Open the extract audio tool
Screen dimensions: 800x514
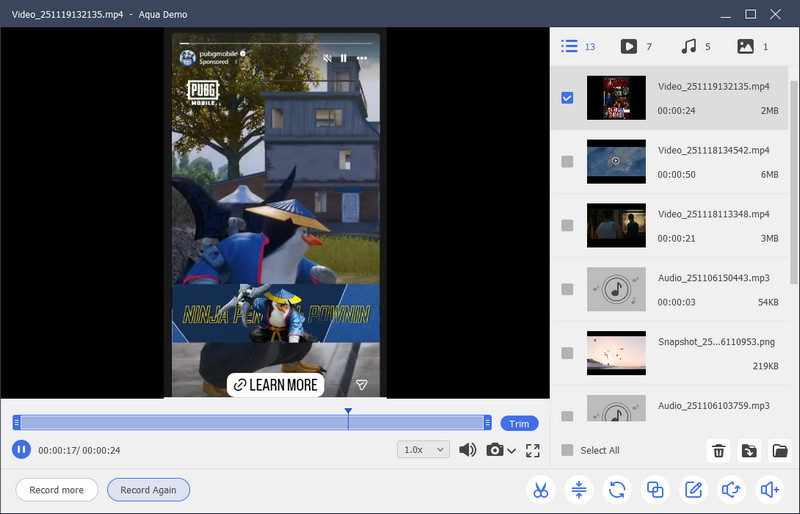click(x=731, y=490)
